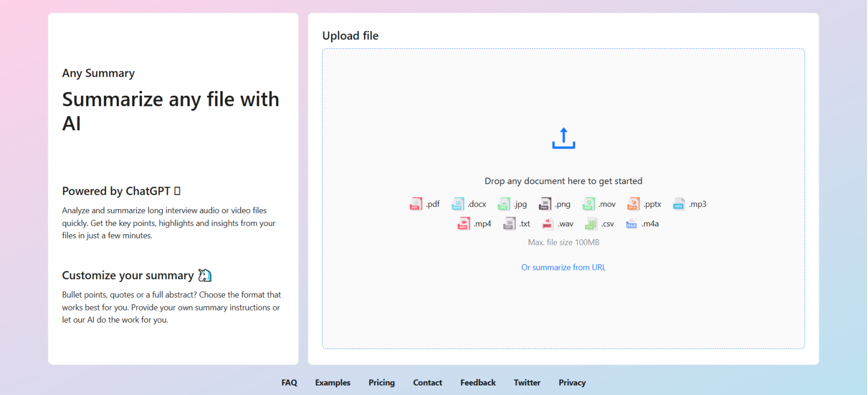The image size is (868, 395).
Task: Click the '.pdf' extension label
Action: 433,204
